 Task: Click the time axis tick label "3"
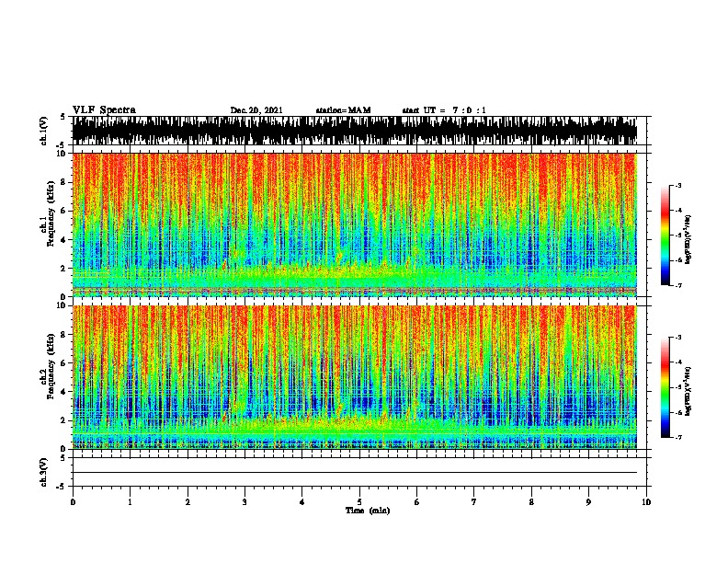click(x=245, y=501)
